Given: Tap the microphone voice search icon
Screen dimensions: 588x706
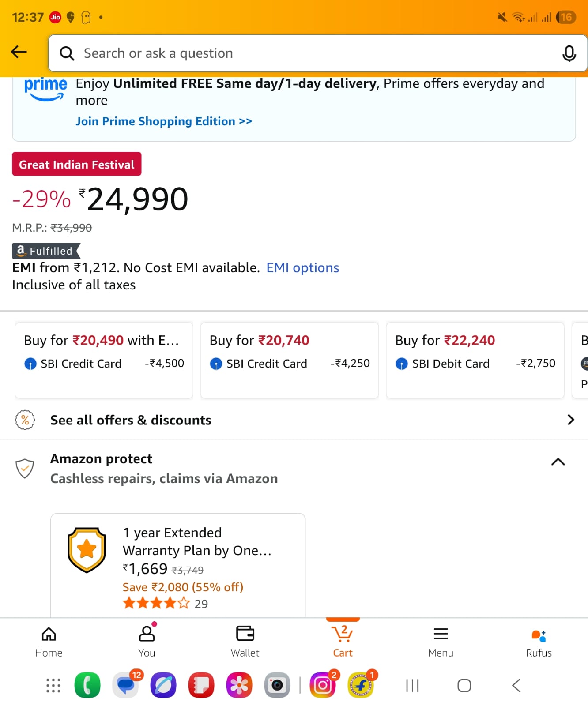Looking at the screenshot, I should pyautogui.click(x=569, y=53).
